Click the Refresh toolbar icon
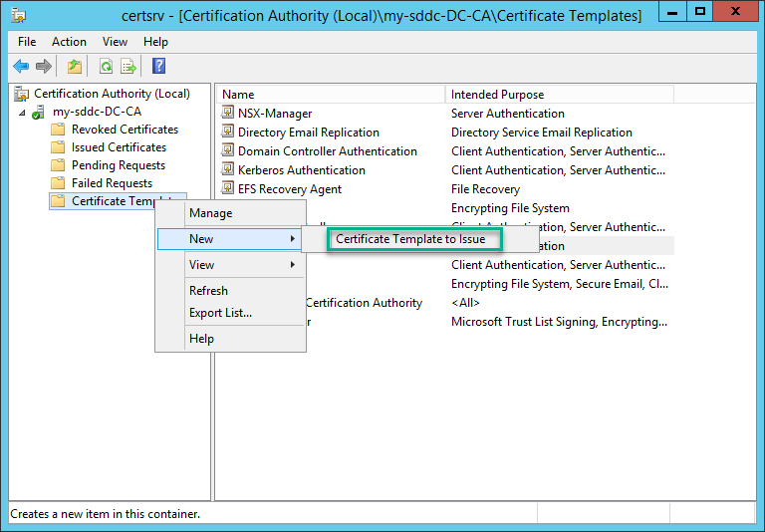The height and width of the screenshot is (532, 765). click(106, 66)
